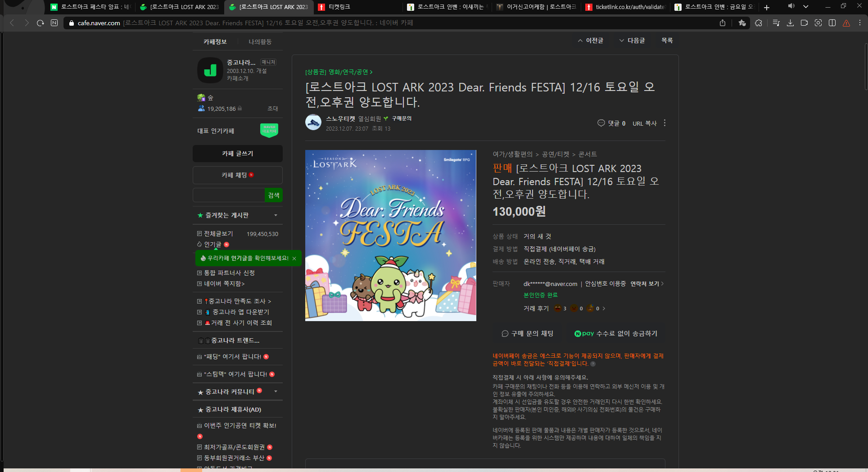Screen dimensions: 868x472
Task: Expand the 중고나라 커뮤니티 section arrow
Action: point(276,391)
